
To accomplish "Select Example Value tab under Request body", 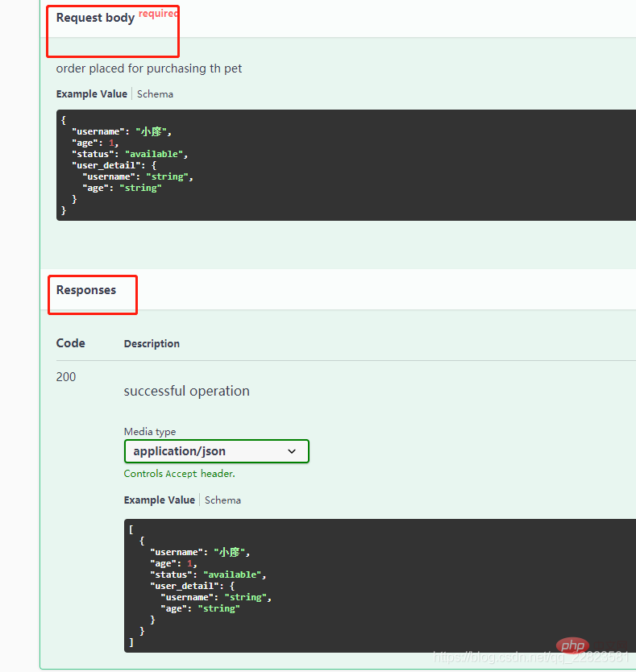I will (92, 93).
